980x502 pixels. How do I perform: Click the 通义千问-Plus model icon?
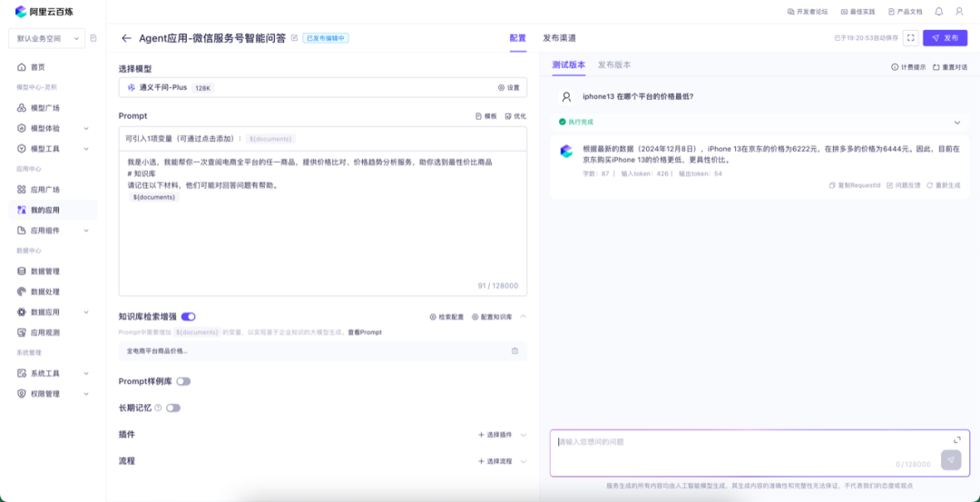[x=132, y=87]
